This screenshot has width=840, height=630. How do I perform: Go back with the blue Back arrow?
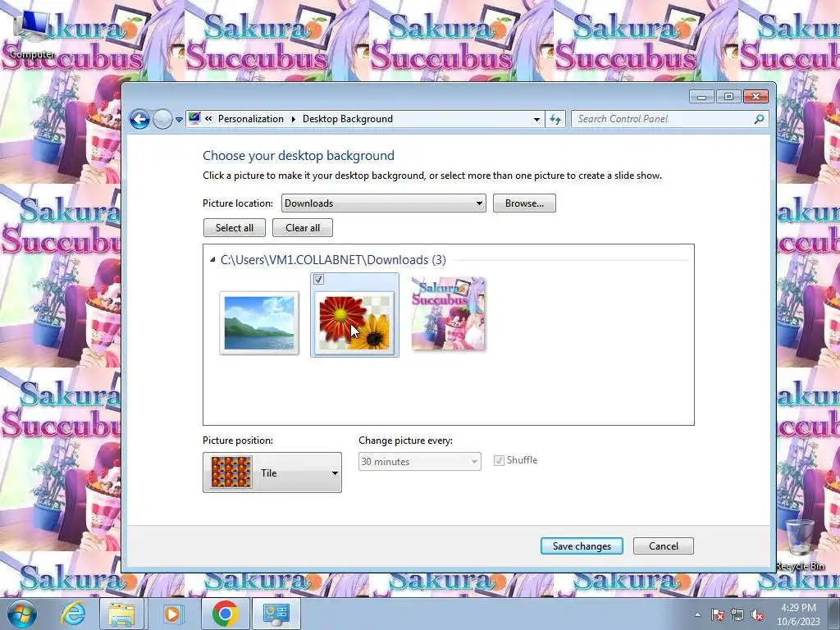click(139, 119)
